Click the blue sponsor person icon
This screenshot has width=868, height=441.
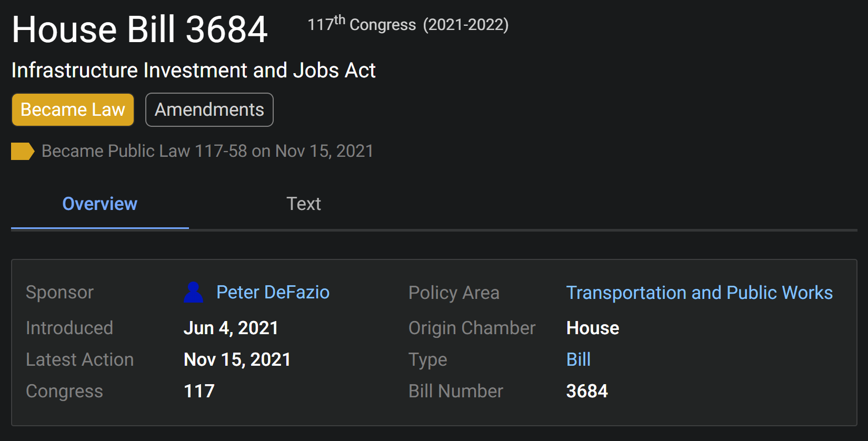[193, 293]
